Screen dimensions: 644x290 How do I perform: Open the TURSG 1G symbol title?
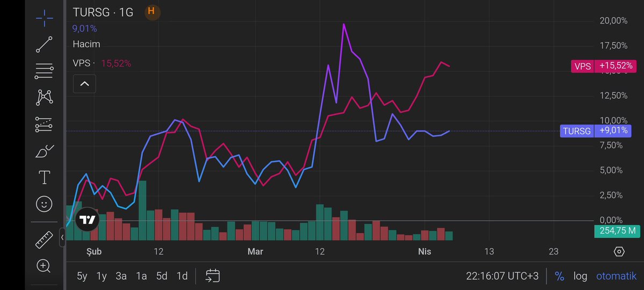pos(103,12)
